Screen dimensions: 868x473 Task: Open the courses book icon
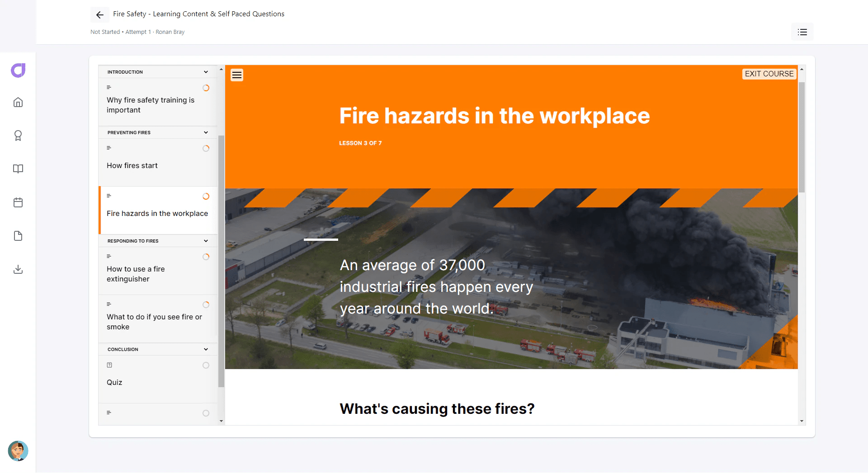coord(18,169)
